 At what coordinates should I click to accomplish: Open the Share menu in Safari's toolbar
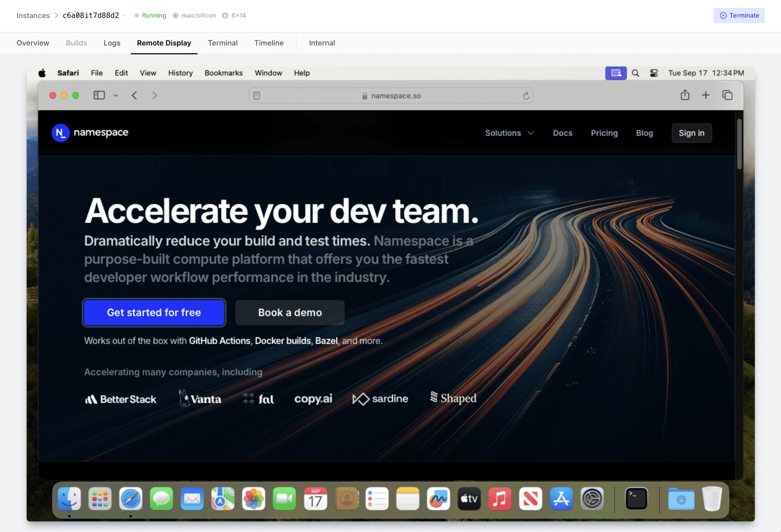click(685, 95)
